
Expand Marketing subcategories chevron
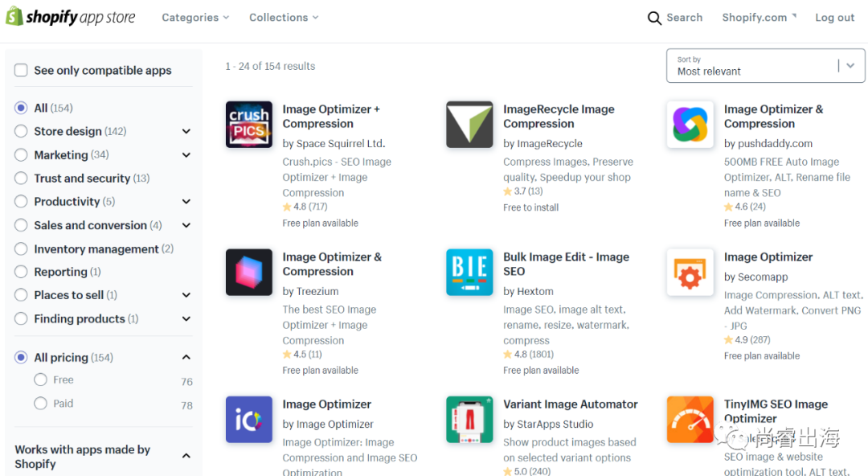186,155
